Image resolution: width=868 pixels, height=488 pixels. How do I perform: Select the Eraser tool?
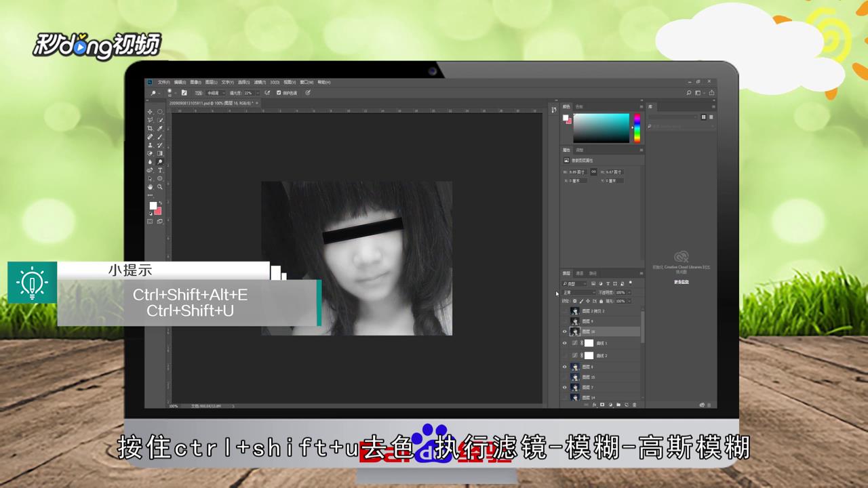tap(150, 153)
